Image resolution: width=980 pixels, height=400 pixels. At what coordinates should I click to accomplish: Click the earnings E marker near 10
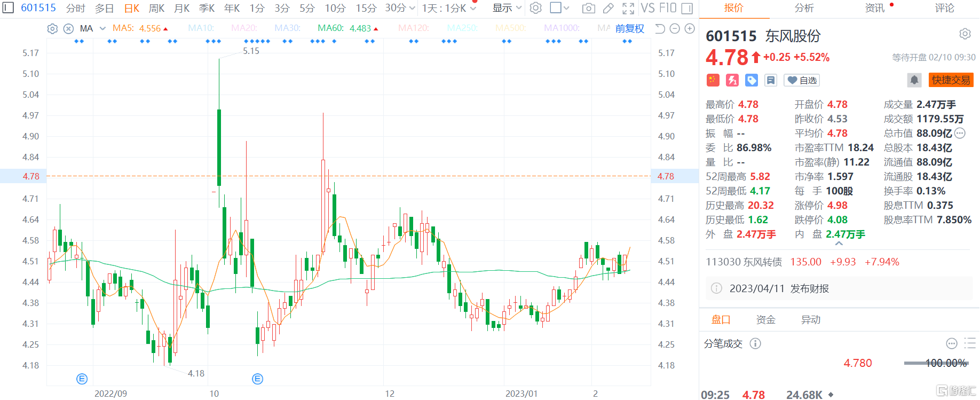[x=257, y=379]
